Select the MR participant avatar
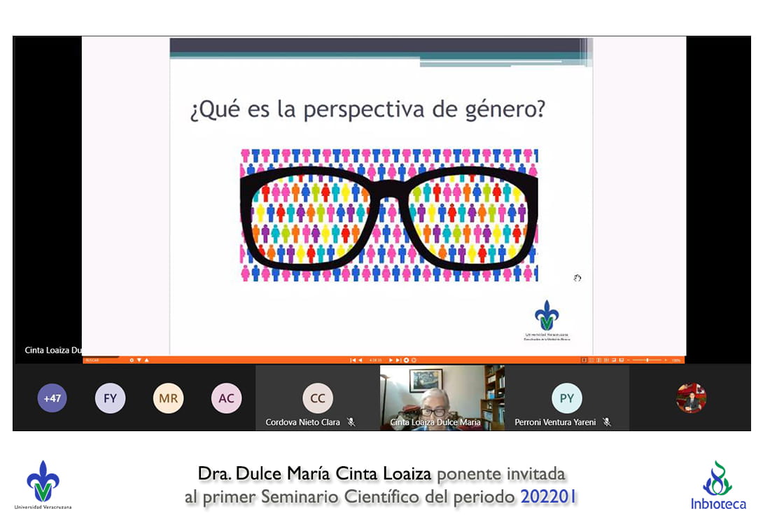 tap(168, 399)
